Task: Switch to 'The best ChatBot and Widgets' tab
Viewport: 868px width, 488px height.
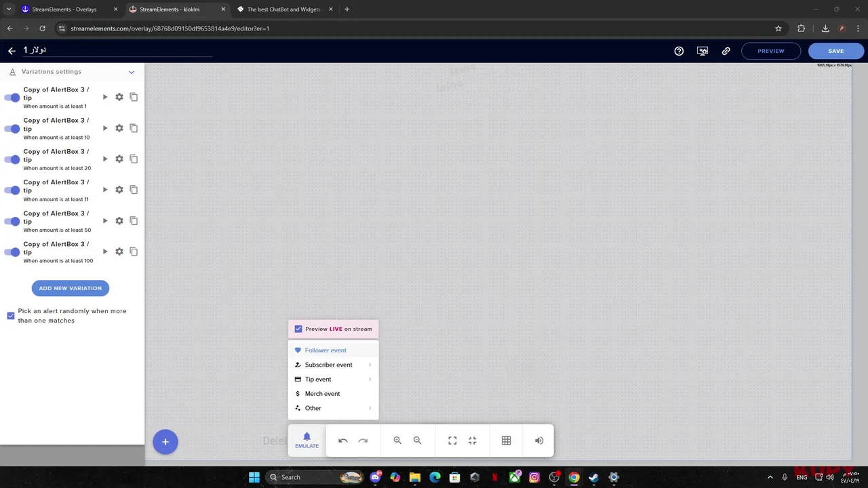Action: point(285,9)
